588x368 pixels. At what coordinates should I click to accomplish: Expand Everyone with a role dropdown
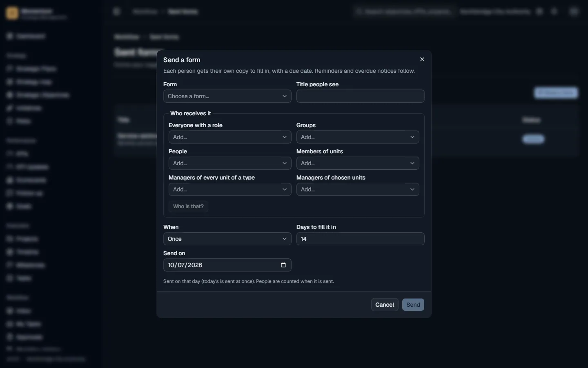coord(230,137)
